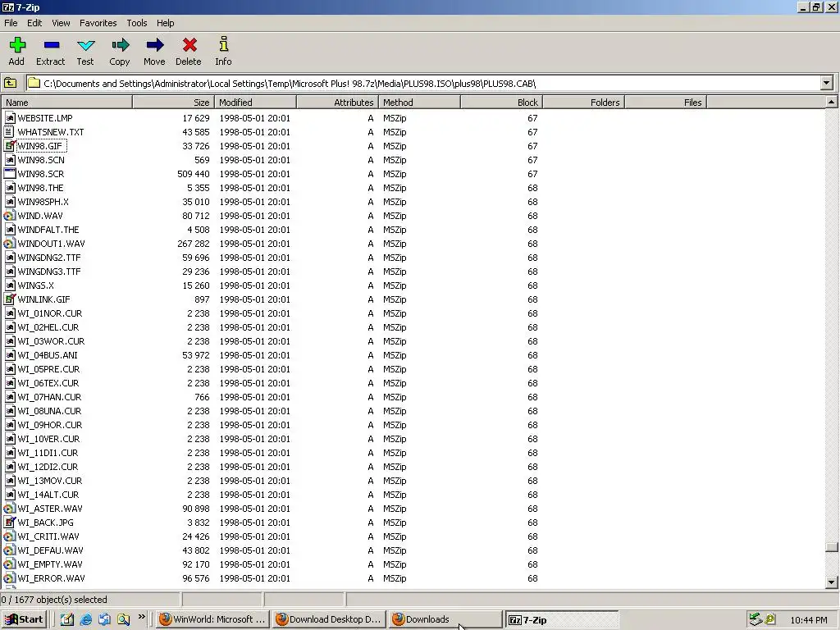Open the Tools menu
Screen dimensions: 840x630
[137, 23]
